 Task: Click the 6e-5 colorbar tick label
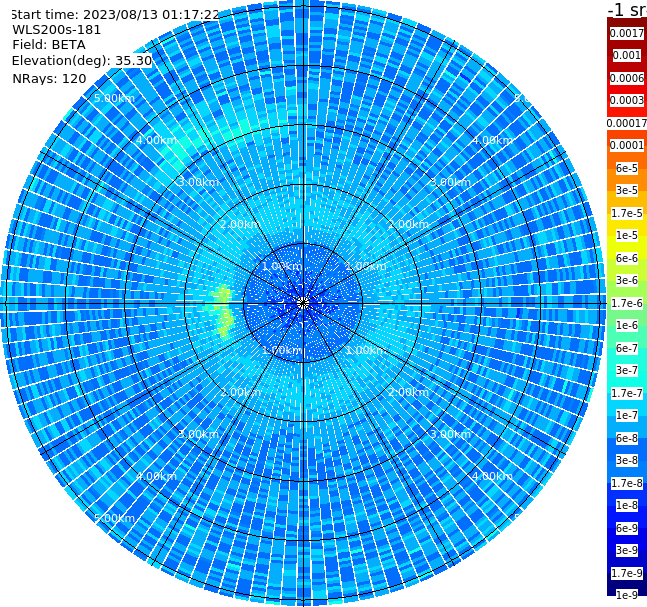click(627, 168)
